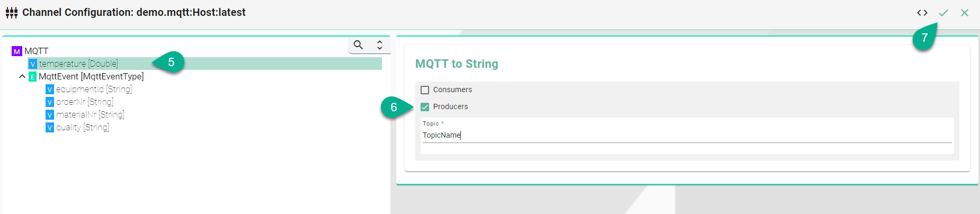Click the purple MQTT root icon
Viewport: 980px width, 214px height.
pos(17,51)
